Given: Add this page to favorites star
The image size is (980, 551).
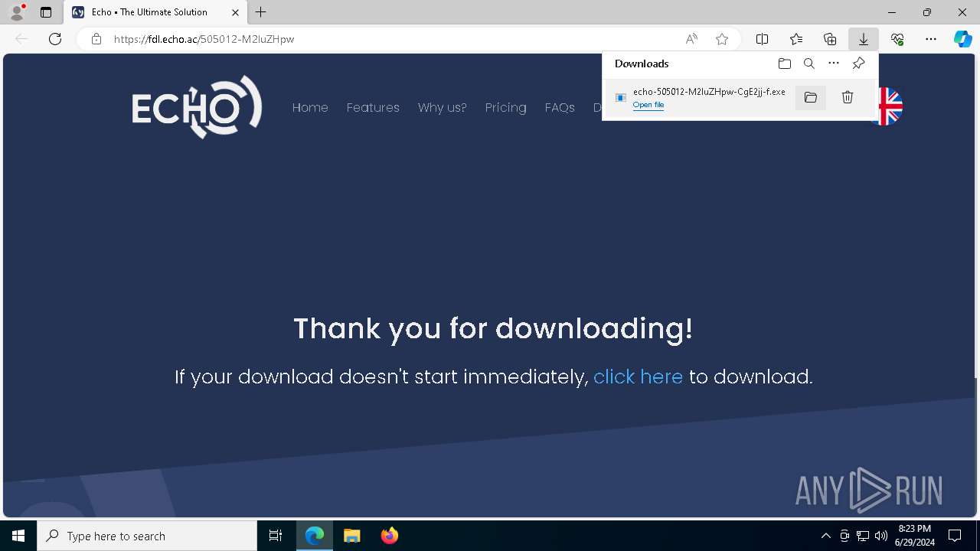Looking at the screenshot, I should 722,39.
